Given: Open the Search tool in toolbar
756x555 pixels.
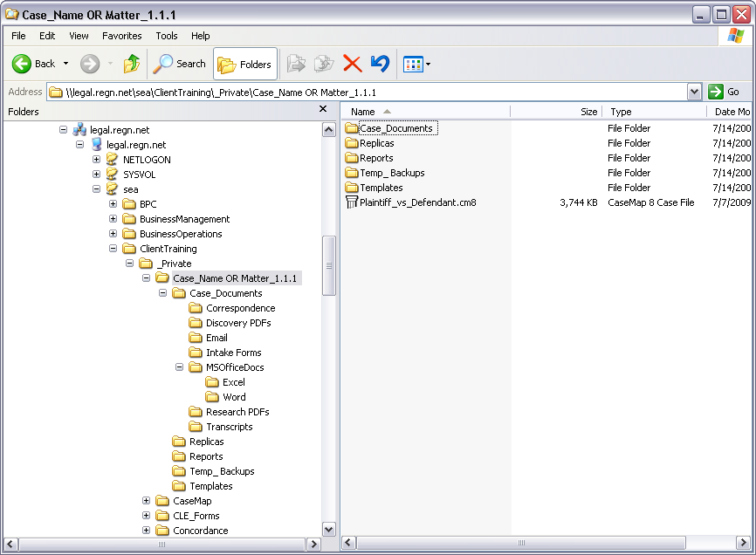Looking at the screenshot, I should click(x=179, y=64).
